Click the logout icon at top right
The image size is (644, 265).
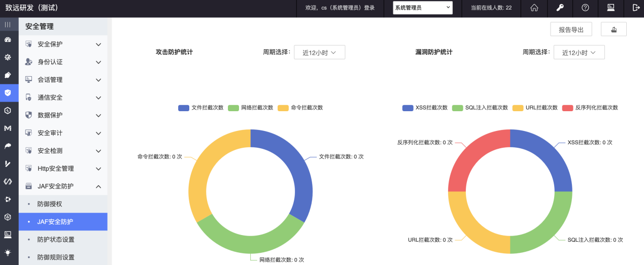click(x=636, y=8)
